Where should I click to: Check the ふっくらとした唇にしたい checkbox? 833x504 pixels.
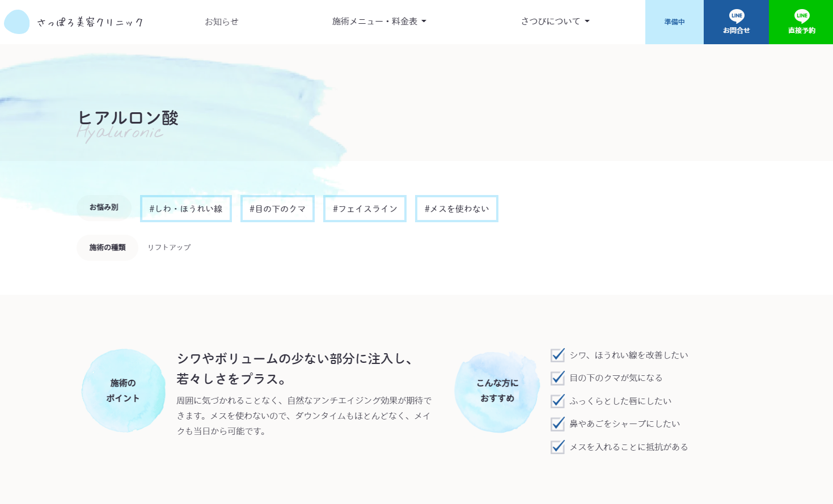557,401
